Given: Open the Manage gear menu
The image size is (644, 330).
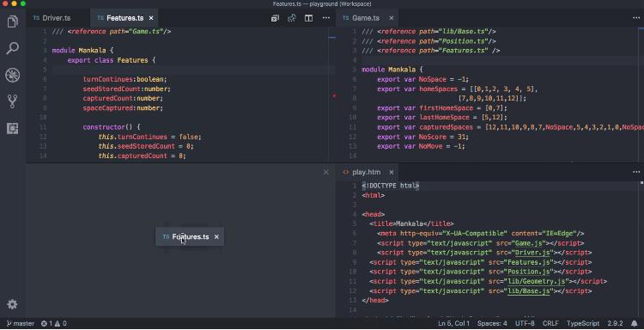Looking at the screenshot, I should click(x=12, y=304).
